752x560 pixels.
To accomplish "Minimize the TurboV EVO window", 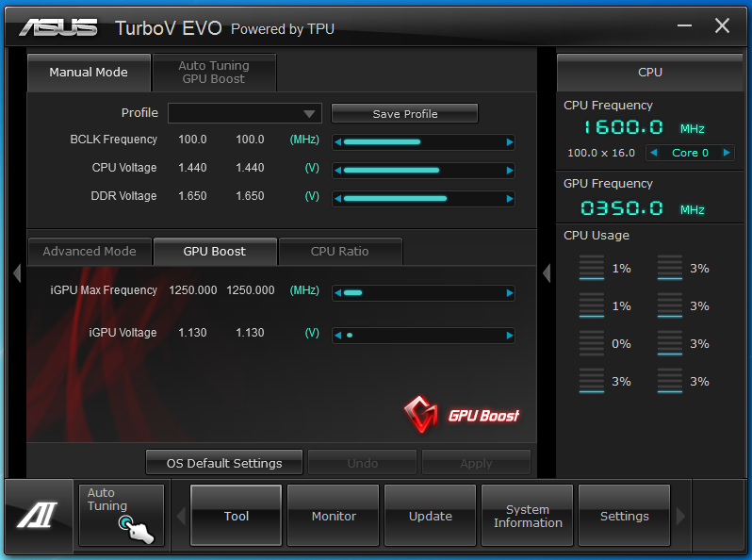I will tap(684, 25).
